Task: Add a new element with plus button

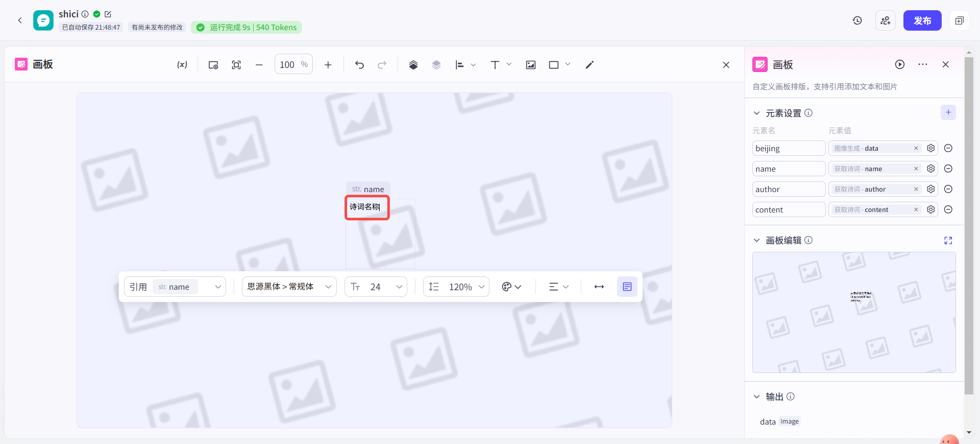Action: [x=948, y=112]
